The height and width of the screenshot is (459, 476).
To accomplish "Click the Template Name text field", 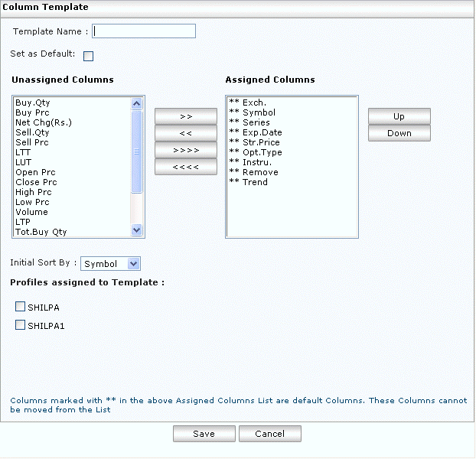I will click(x=144, y=31).
